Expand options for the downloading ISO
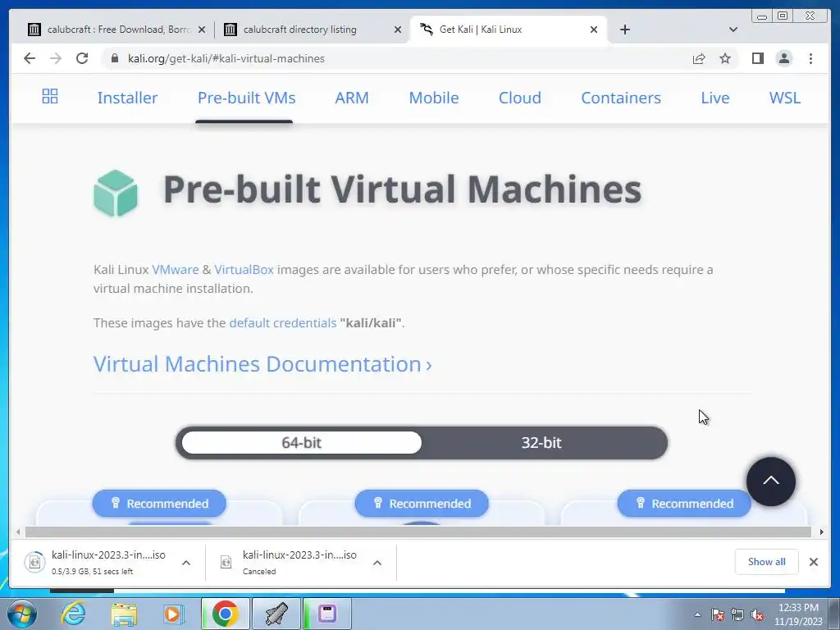Viewport: 840px width, 630px height. 186,563
